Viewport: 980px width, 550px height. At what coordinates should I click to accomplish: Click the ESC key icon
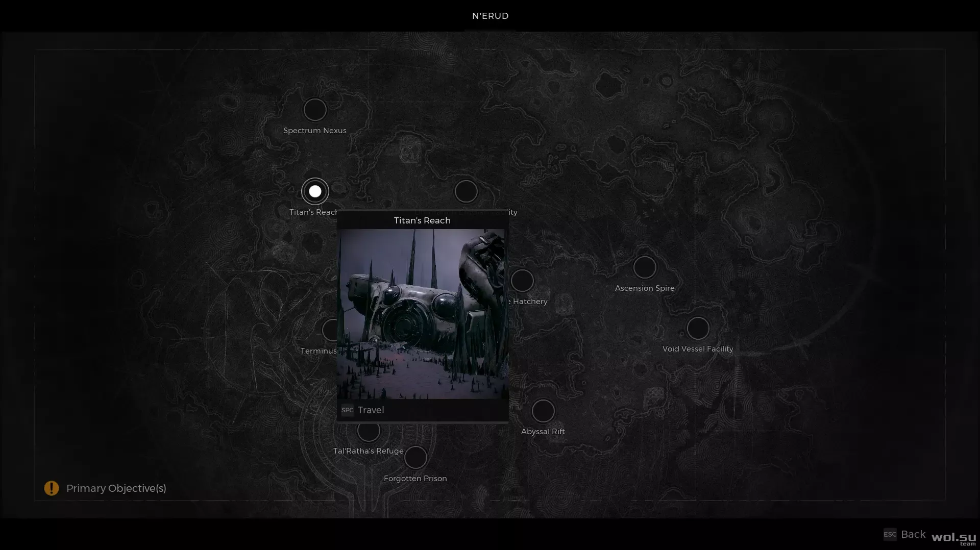pyautogui.click(x=890, y=534)
